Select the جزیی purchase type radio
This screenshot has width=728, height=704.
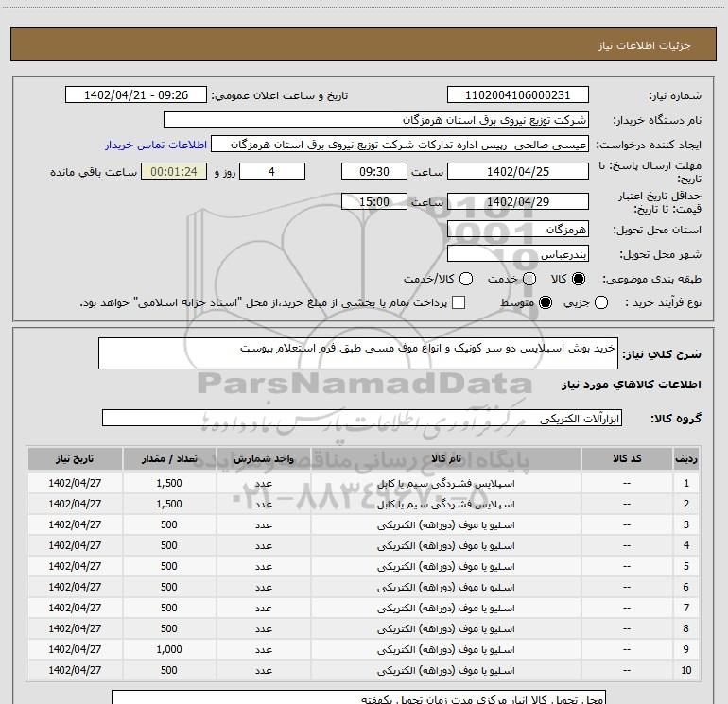click(x=601, y=302)
